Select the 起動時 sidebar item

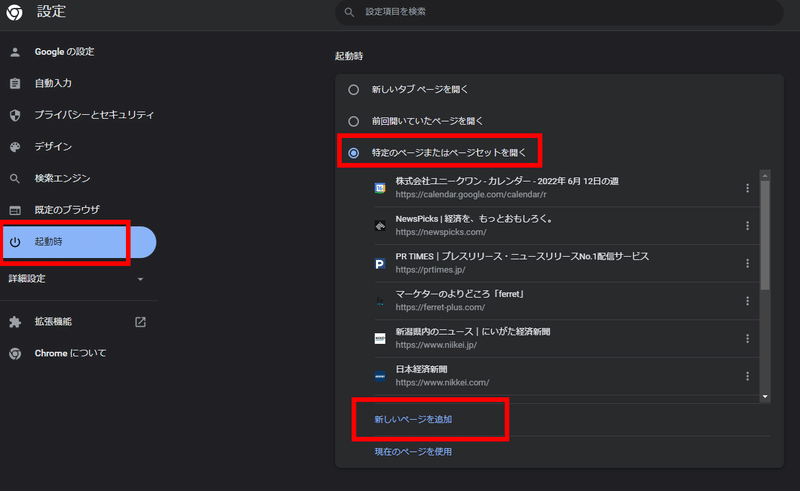[x=78, y=242]
